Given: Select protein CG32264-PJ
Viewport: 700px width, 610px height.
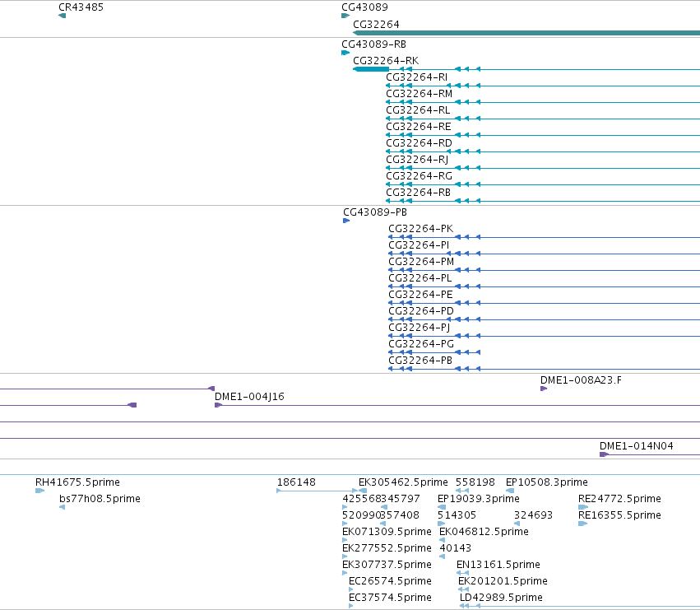Looking at the screenshot, I should point(420,328).
